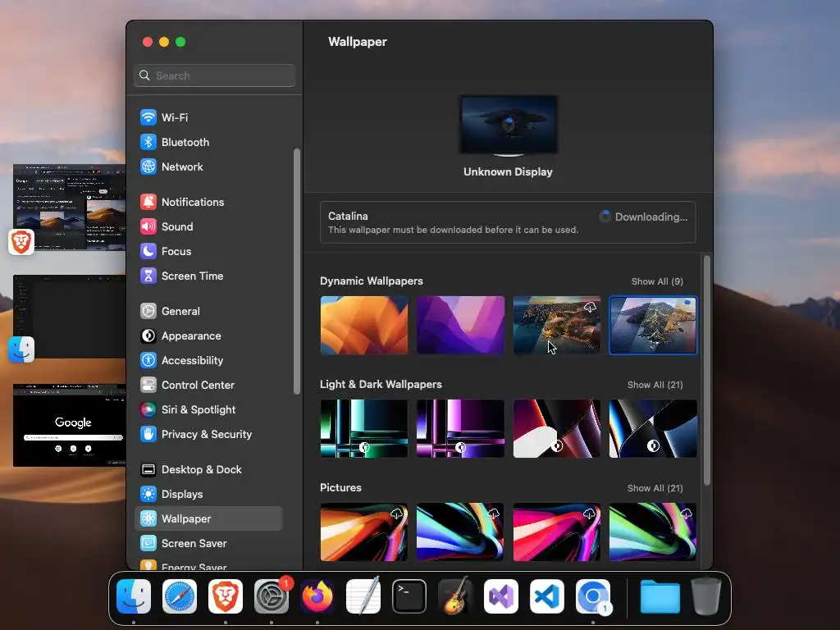Screen dimensions: 840x630
Task: Show all 21 Pictures
Action: coord(655,488)
